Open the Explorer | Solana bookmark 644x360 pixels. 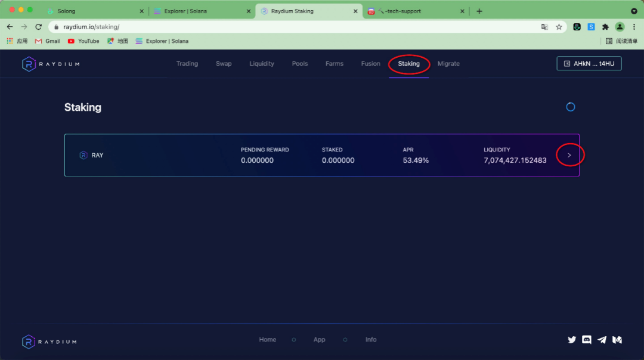coord(162,41)
